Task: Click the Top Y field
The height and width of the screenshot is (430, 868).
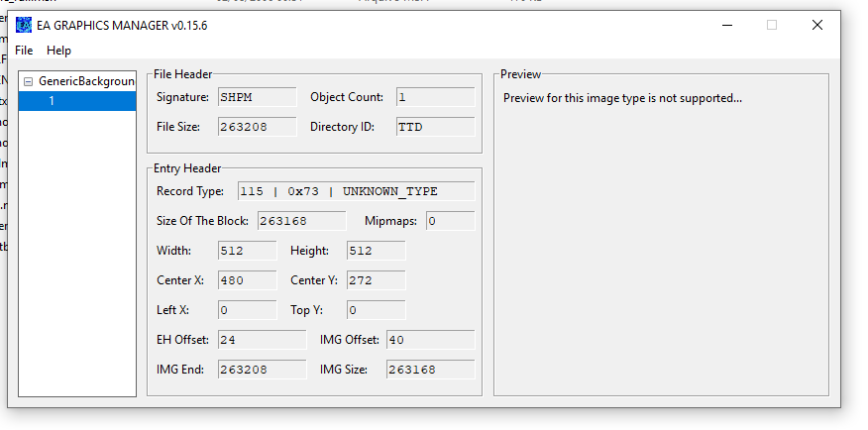Action: coord(377,310)
